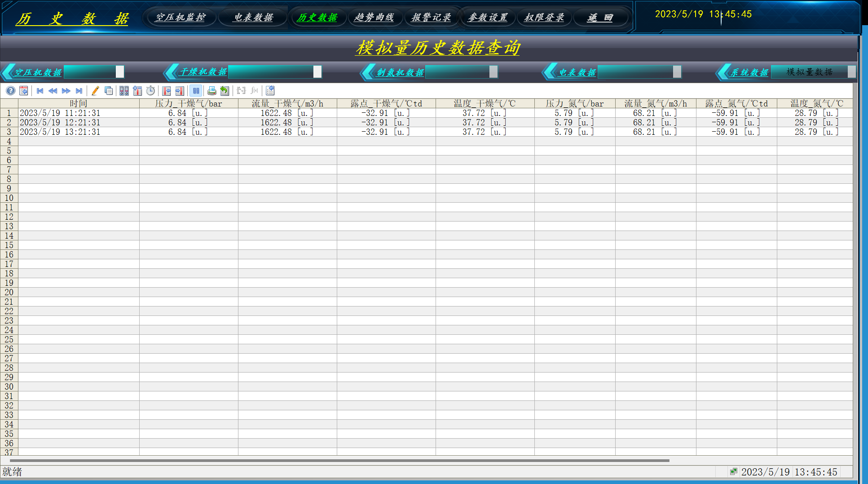
Task: Open the 报警记录 navigation tab
Action: 431,18
